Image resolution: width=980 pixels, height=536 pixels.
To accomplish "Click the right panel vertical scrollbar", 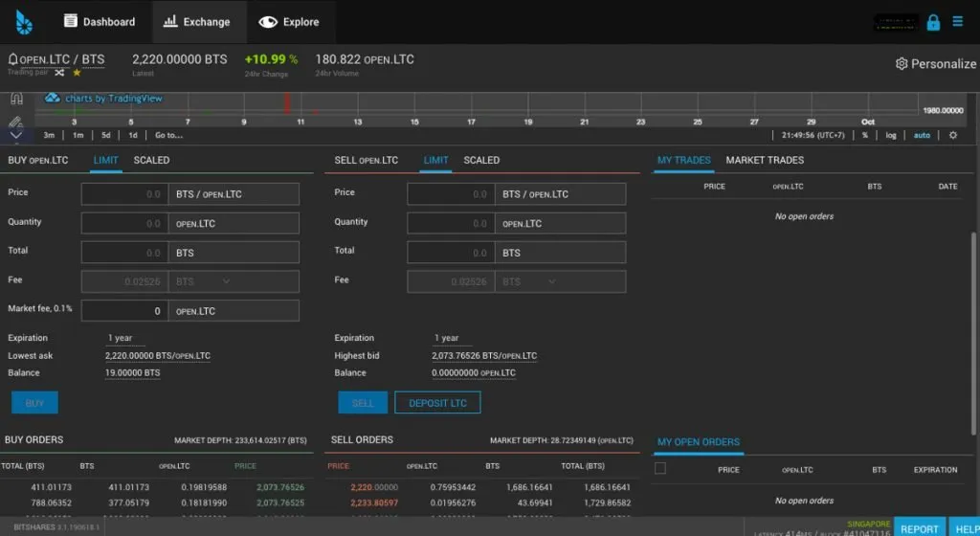I will click(973, 333).
